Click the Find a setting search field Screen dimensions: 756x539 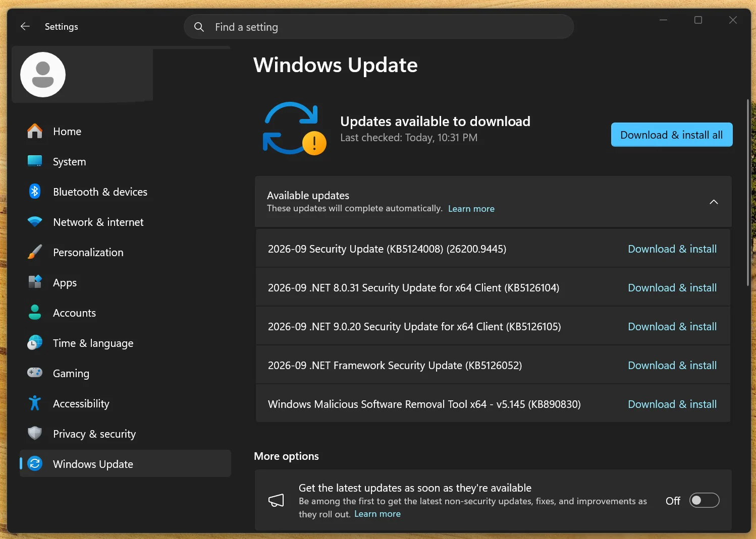click(x=379, y=27)
